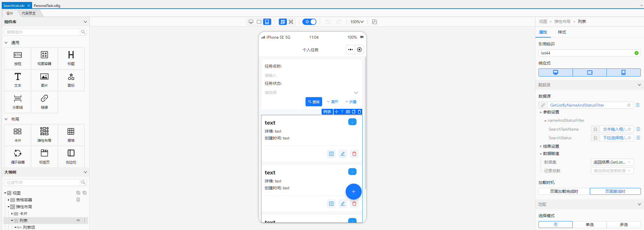Image resolution: width=644 pixels, height=230 pixels.
Task: Click the first card's edit pencil icon
Action: coord(343,154)
